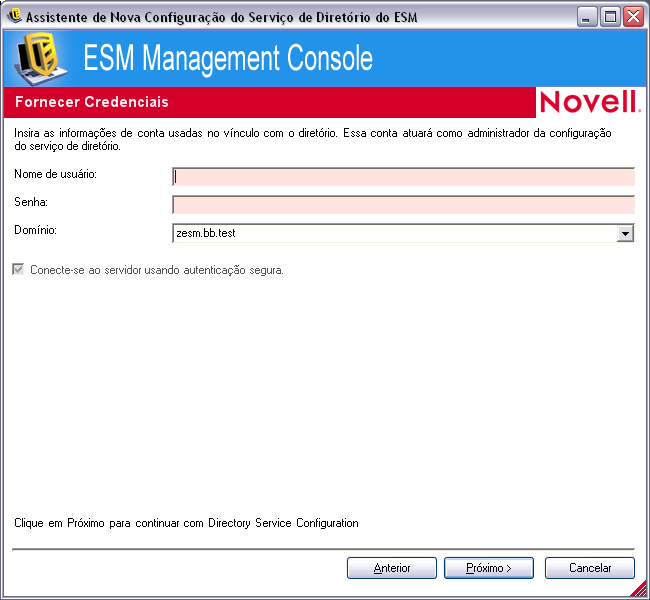The width and height of the screenshot is (650, 600).
Task: Open the Domínio dropdown arrow
Action: (625, 233)
